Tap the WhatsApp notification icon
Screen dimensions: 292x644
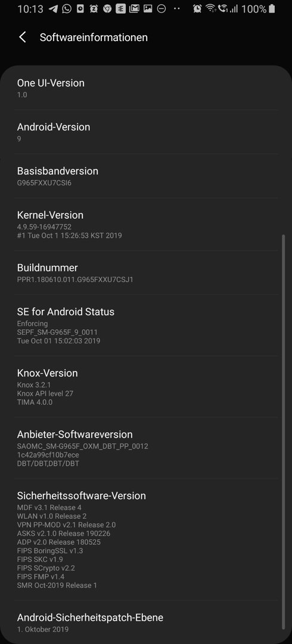click(67, 8)
